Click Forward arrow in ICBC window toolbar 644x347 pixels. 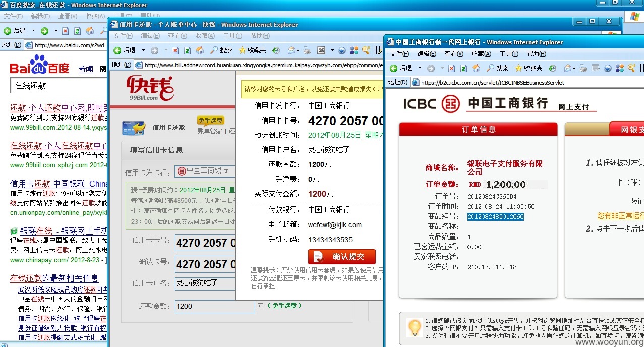click(x=431, y=68)
